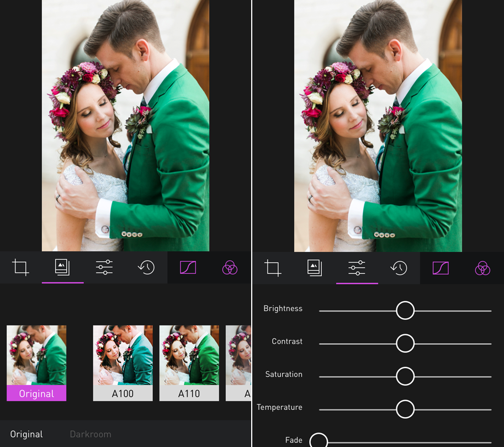Open history icon in right toolbar
The image size is (504, 447).
pos(399,268)
